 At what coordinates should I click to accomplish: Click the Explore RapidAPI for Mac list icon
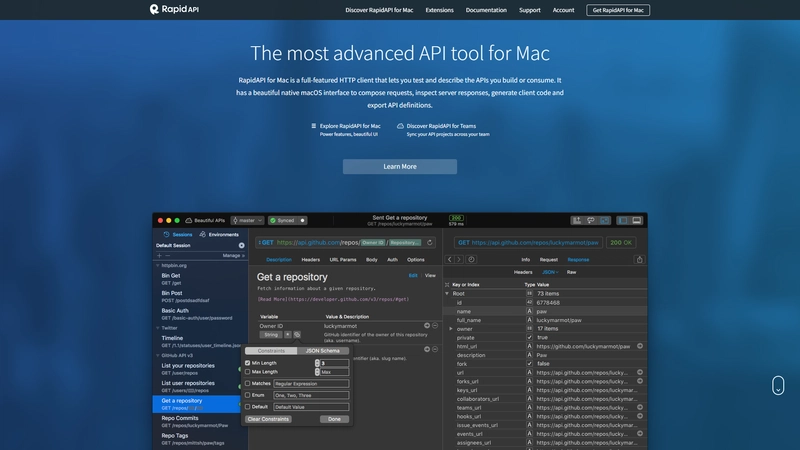(x=314, y=126)
